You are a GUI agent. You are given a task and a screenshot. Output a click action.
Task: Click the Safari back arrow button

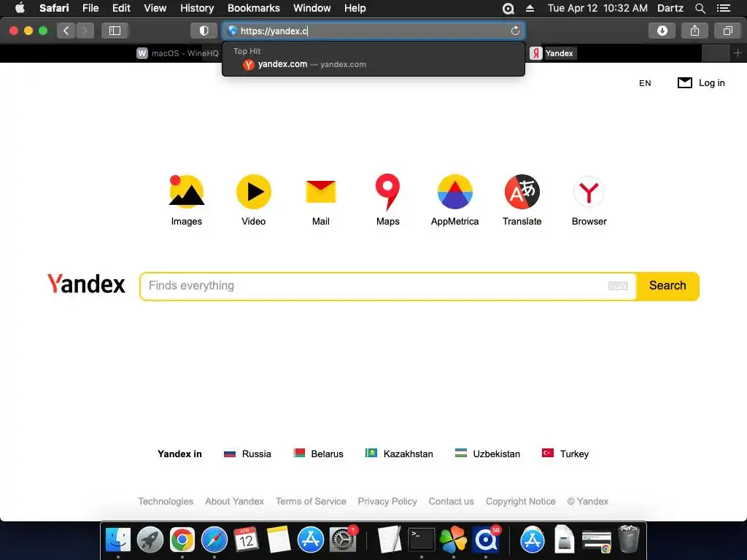66,31
